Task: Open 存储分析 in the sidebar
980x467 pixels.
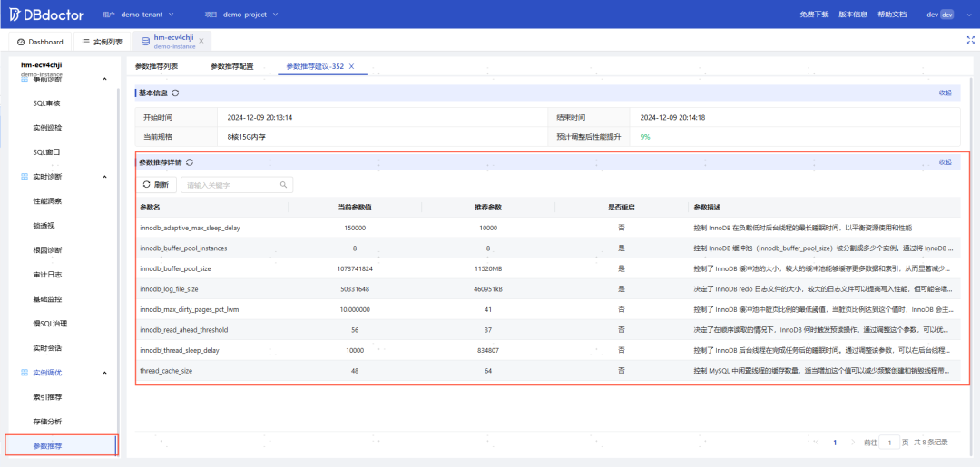Action: click(x=47, y=422)
